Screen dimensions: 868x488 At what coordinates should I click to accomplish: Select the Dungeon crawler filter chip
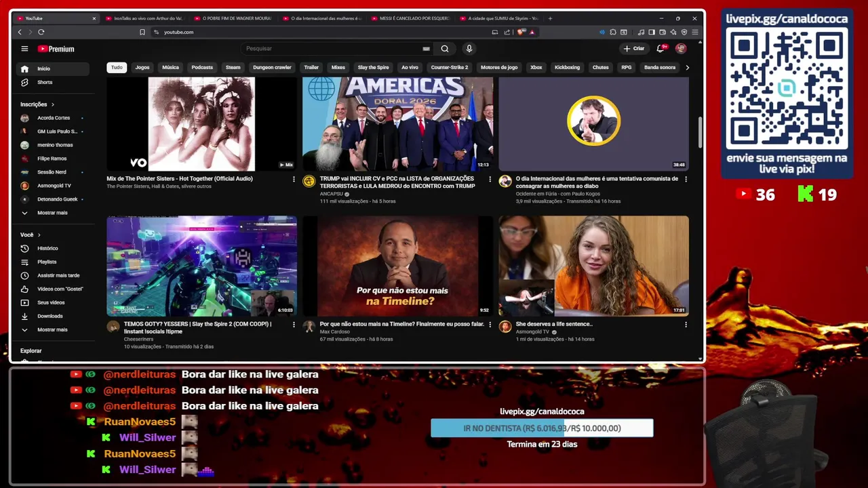(x=272, y=67)
